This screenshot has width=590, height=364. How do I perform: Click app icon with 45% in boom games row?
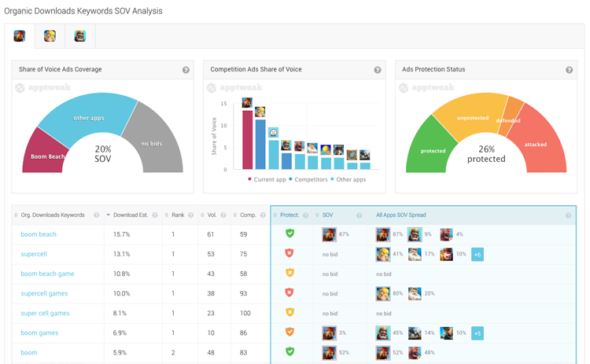[383, 333]
